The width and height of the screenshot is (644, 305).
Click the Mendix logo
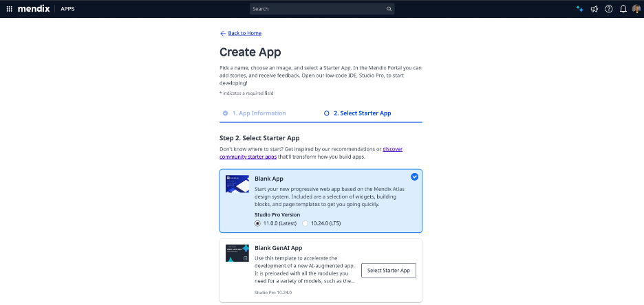click(x=34, y=9)
